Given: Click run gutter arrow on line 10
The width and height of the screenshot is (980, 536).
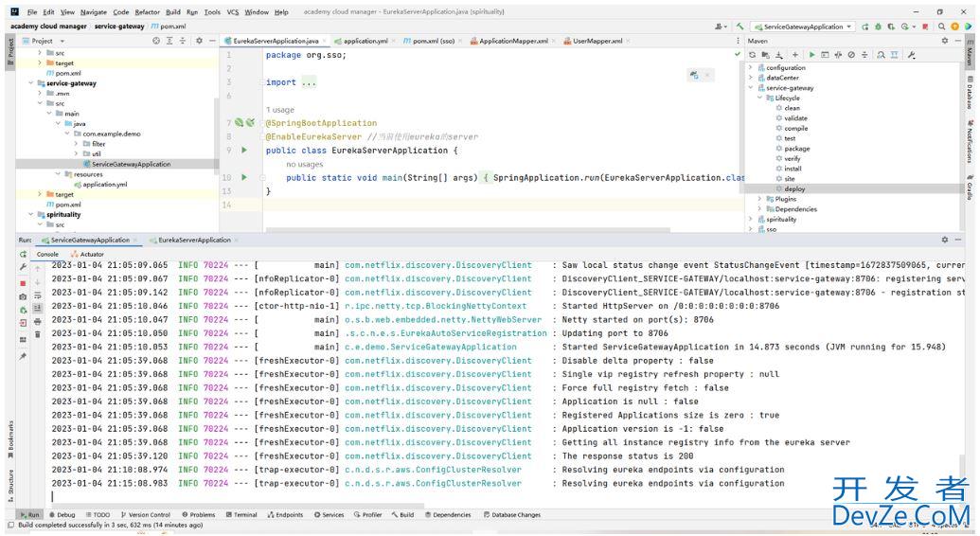Looking at the screenshot, I should coord(243,178).
